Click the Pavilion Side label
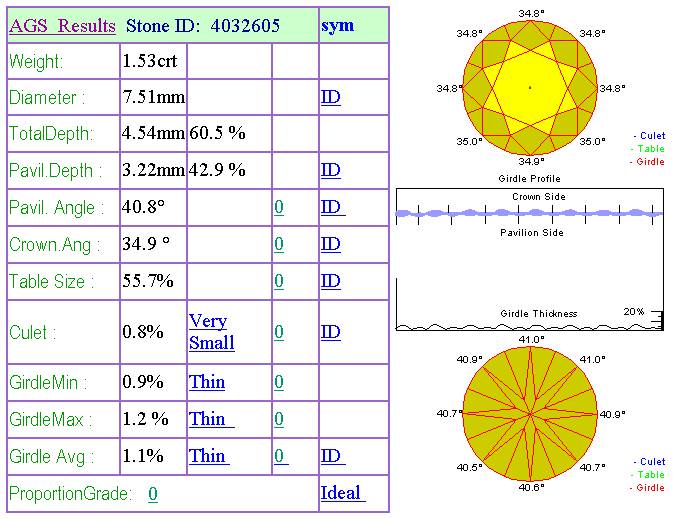The height and width of the screenshot is (519, 674). pyautogui.click(x=532, y=233)
